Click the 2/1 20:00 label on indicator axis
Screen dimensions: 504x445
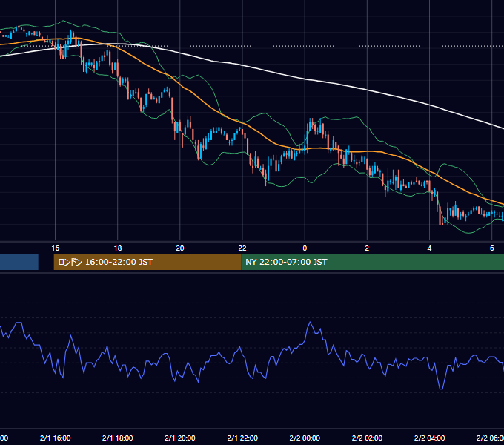click(180, 438)
